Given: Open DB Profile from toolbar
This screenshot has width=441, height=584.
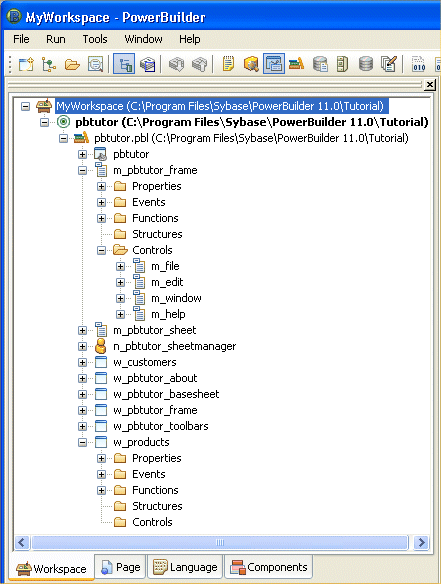Looking at the screenshot, I should [x=320, y=64].
